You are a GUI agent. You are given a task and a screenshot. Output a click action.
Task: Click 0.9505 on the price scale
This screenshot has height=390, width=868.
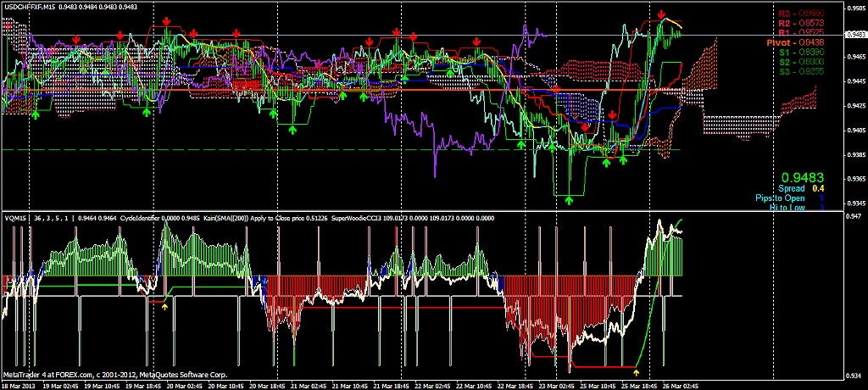click(x=854, y=8)
